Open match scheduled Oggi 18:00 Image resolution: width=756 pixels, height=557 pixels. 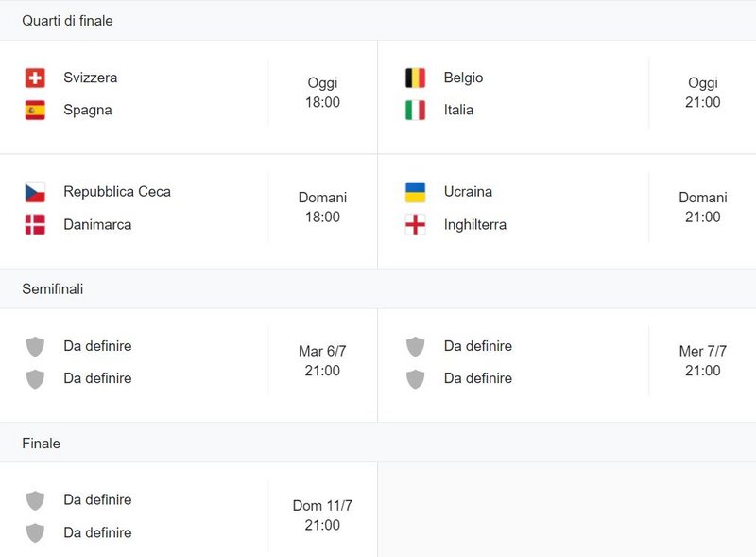click(188, 97)
